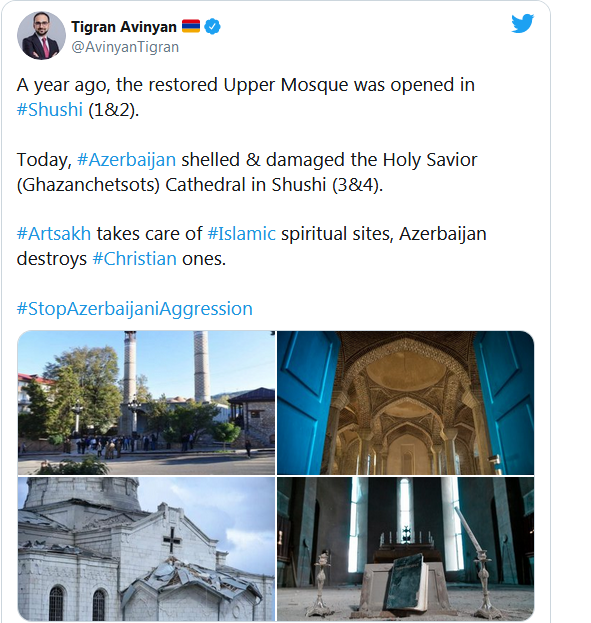The width and height of the screenshot is (591, 623).
Task: Open the #Artsakh hashtag link
Action: click(54, 234)
